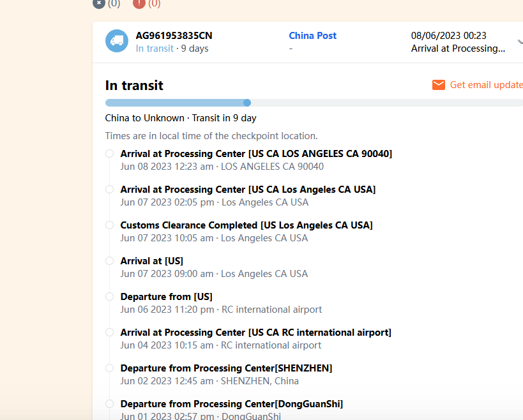Click the Departure from [US] checkpoint marker
The height and width of the screenshot is (420, 523).
pos(109,297)
